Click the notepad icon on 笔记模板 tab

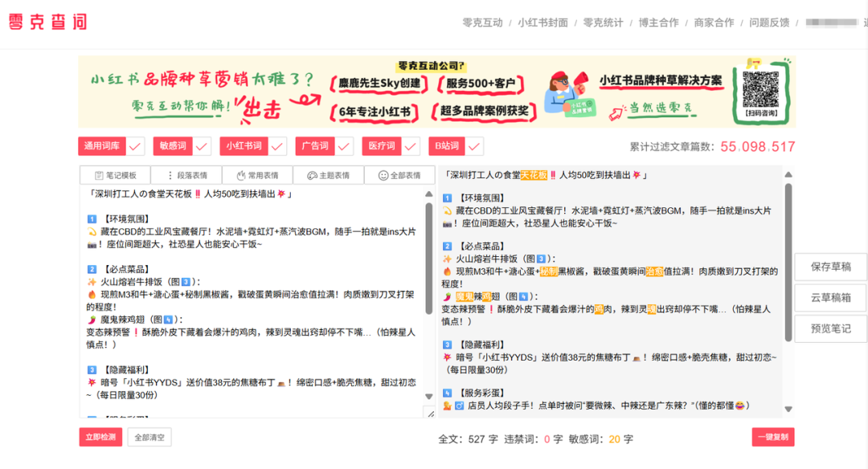coord(99,175)
